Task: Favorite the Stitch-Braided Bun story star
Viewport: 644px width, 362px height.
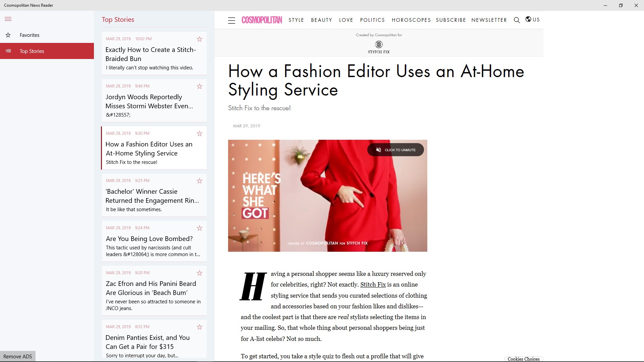Action: 200,39
